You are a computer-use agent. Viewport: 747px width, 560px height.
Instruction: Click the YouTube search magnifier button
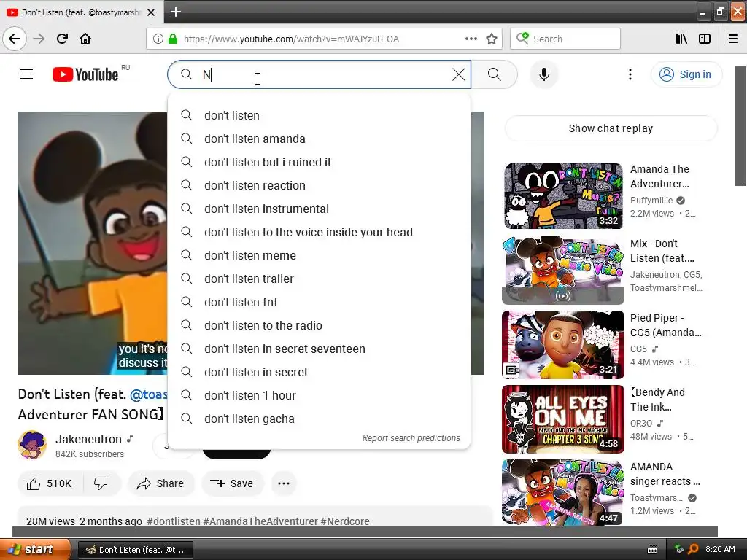[x=495, y=74]
